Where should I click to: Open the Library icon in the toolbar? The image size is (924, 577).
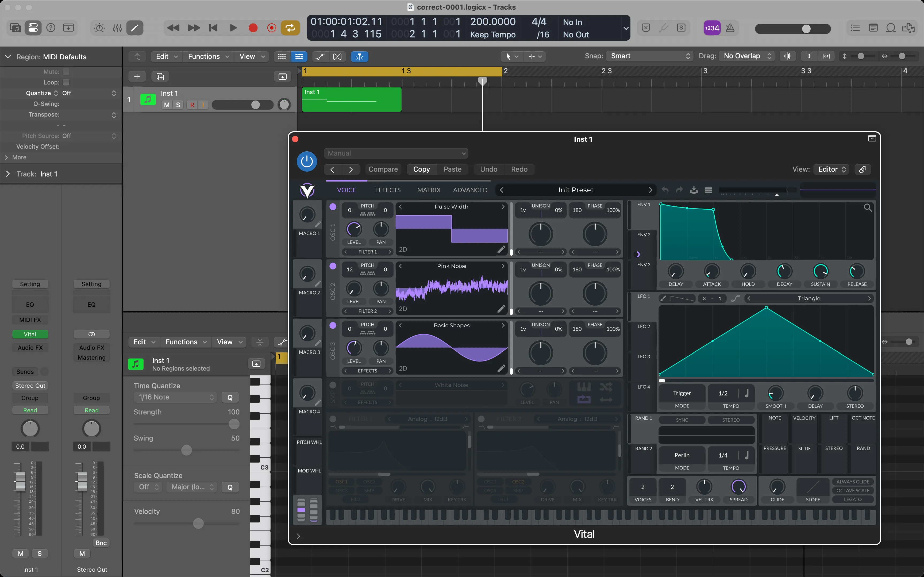15,28
